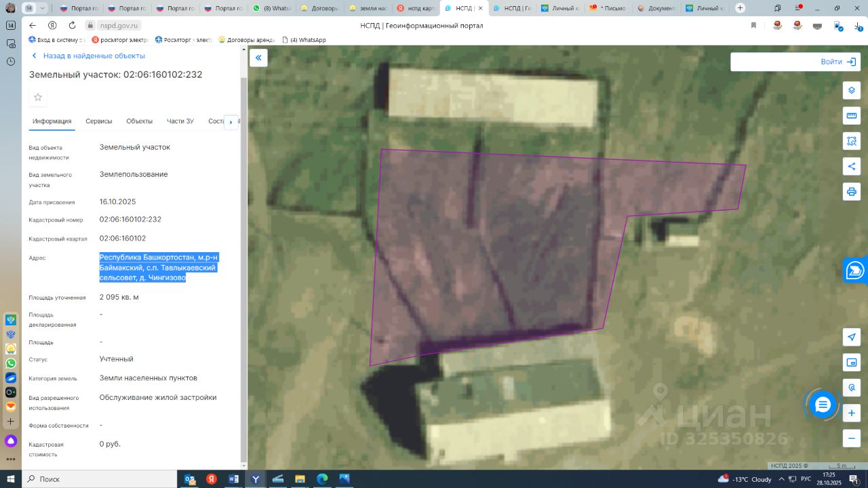
Task: Open Edge from the Windows taskbar
Action: (x=321, y=479)
